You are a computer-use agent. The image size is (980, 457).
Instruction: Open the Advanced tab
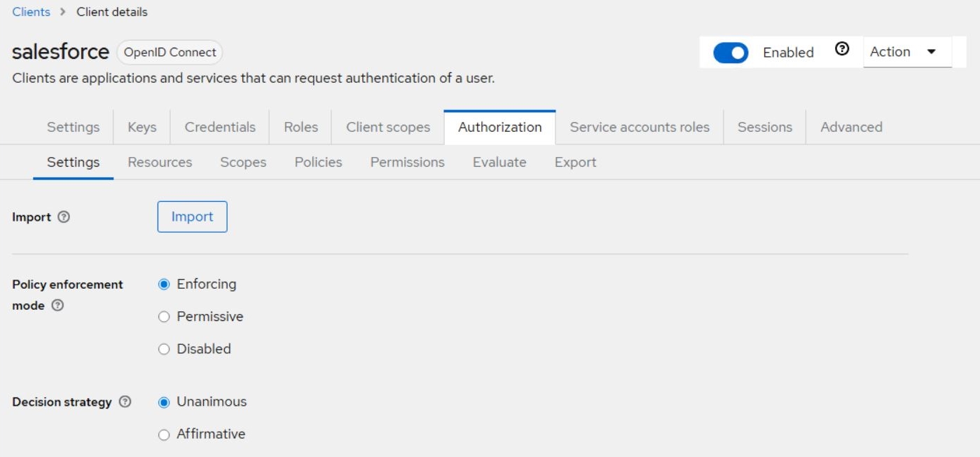click(851, 127)
